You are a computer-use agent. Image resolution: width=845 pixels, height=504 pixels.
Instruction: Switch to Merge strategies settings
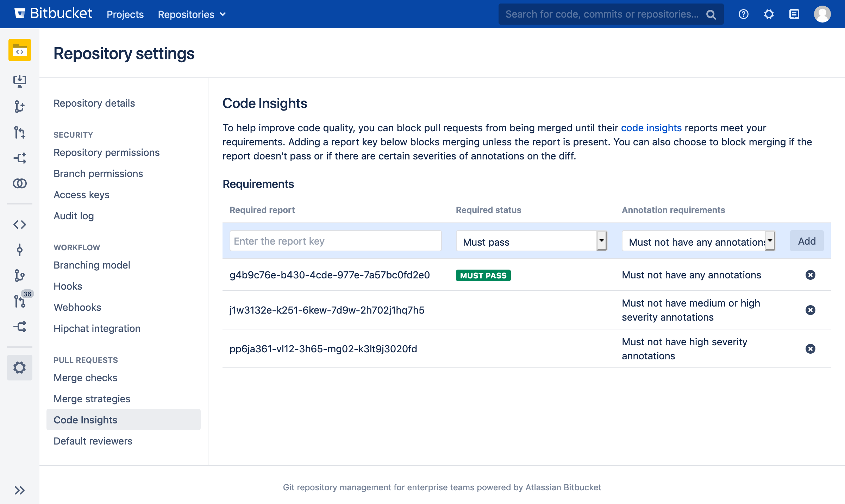pos(92,399)
